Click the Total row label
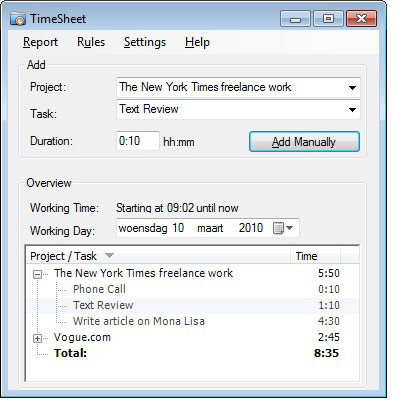 pos(70,353)
